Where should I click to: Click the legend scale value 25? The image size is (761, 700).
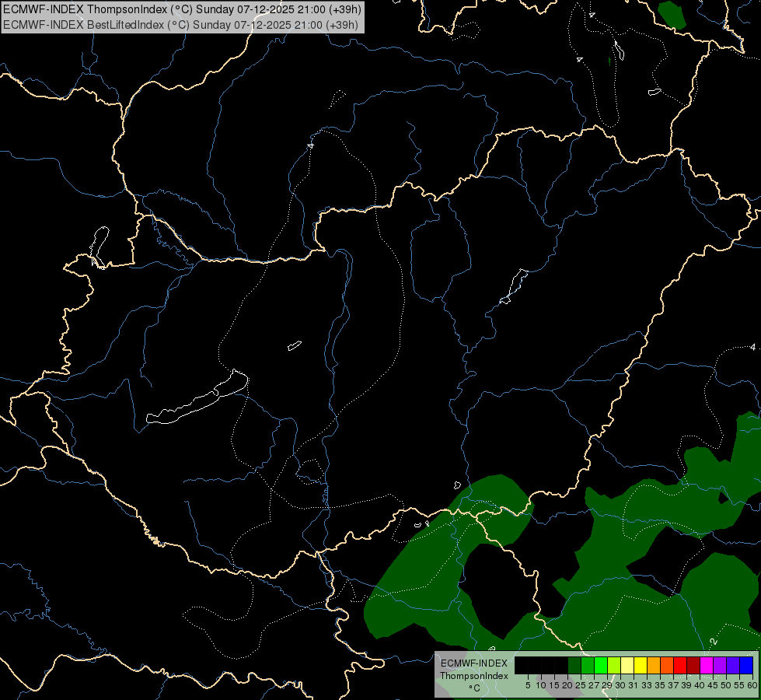coord(581,685)
